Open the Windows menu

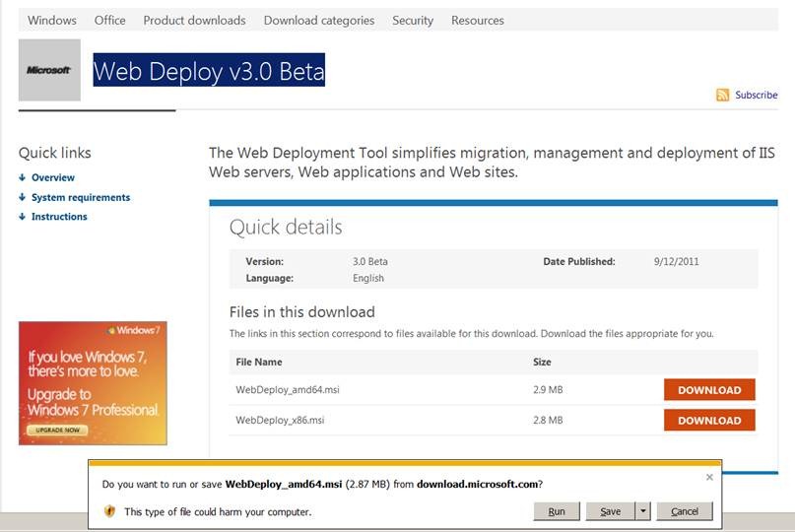point(52,21)
